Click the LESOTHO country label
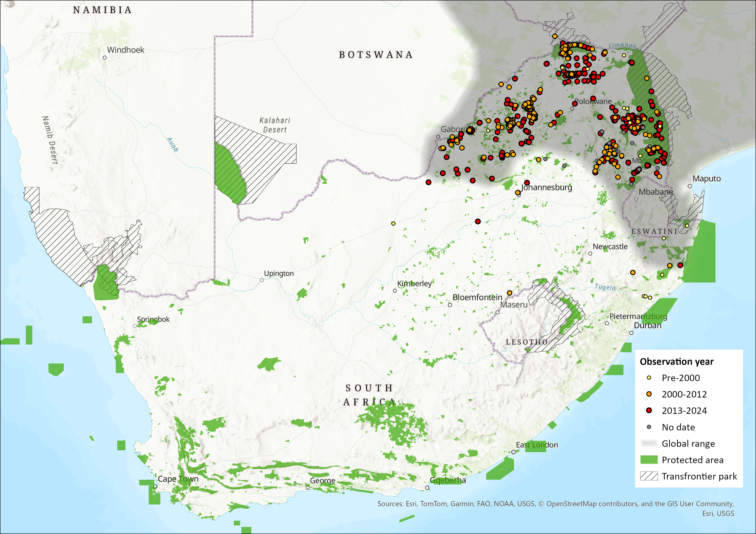Image resolution: width=756 pixels, height=534 pixels. coord(527,342)
